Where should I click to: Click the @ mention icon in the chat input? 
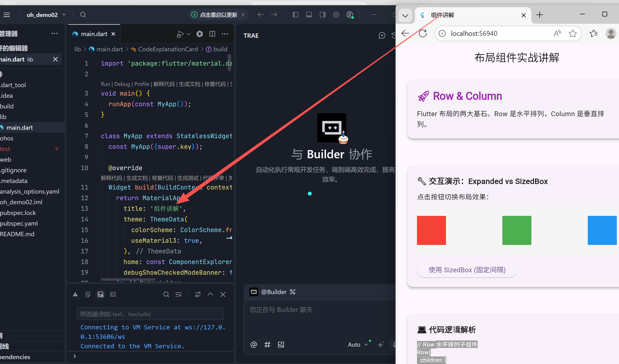pos(254,345)
